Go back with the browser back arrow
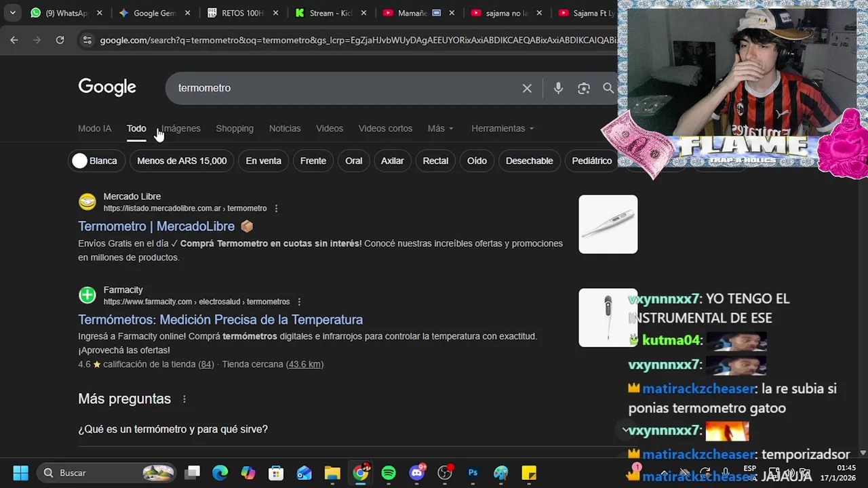This screenshot has height=488, width=868. [14, 40]
